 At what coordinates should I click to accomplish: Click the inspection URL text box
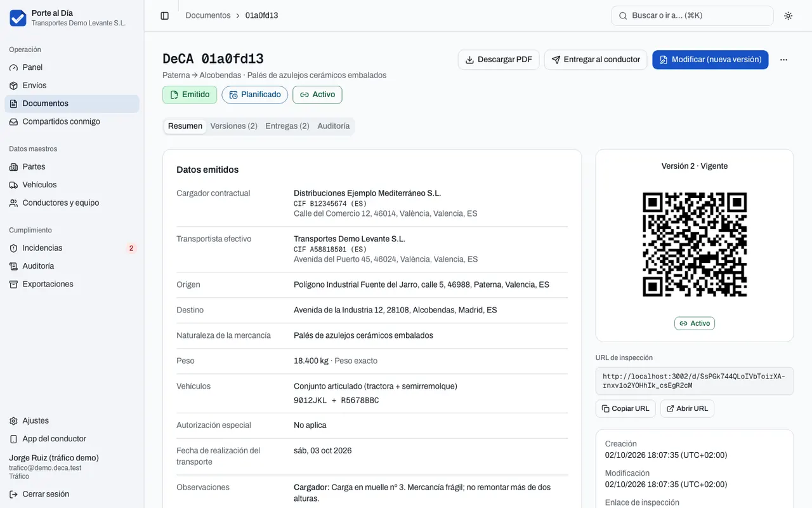click(x=695, y=381)
